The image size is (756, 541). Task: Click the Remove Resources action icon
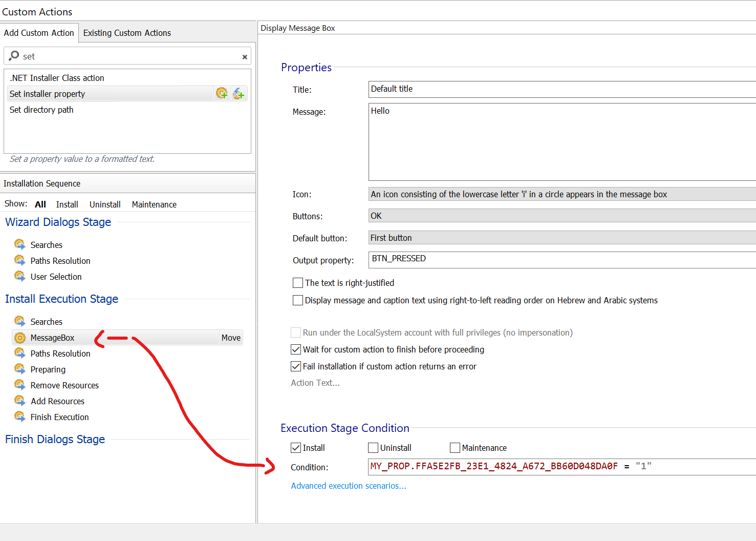[x=20, y=385]
